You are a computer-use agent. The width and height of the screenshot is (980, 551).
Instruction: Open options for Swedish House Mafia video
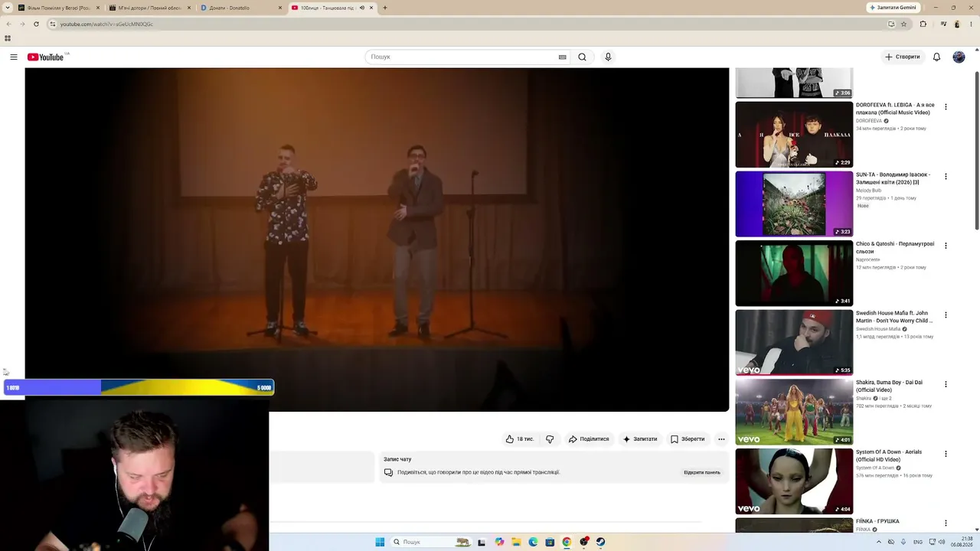(946, 315)
